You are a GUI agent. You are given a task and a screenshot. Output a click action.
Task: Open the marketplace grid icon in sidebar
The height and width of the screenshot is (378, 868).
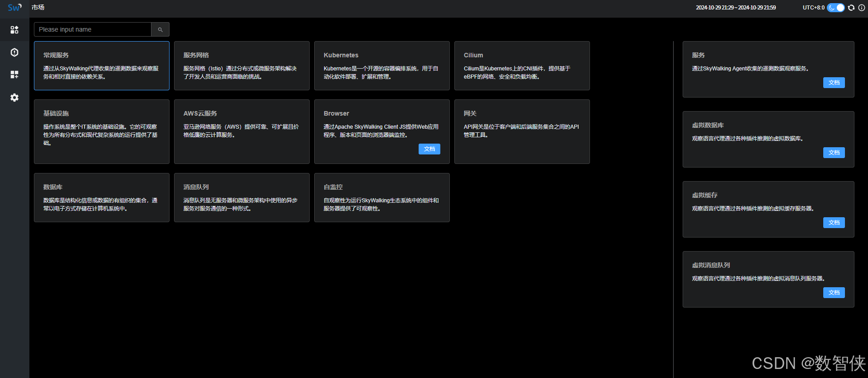click(14, 30)
